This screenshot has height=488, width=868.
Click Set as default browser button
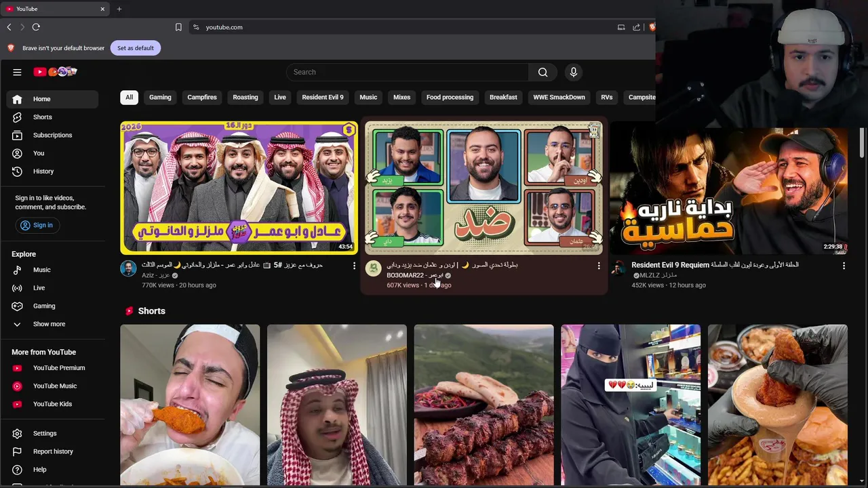point(136,48)
